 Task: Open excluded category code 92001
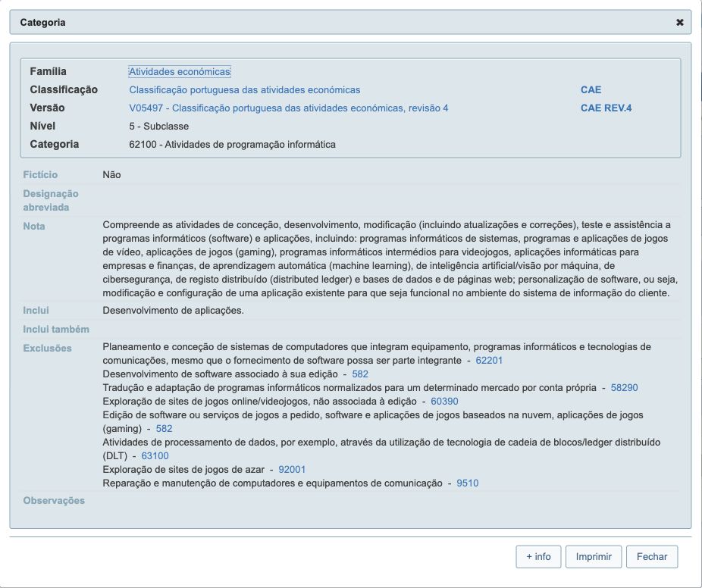pos(292,470)
